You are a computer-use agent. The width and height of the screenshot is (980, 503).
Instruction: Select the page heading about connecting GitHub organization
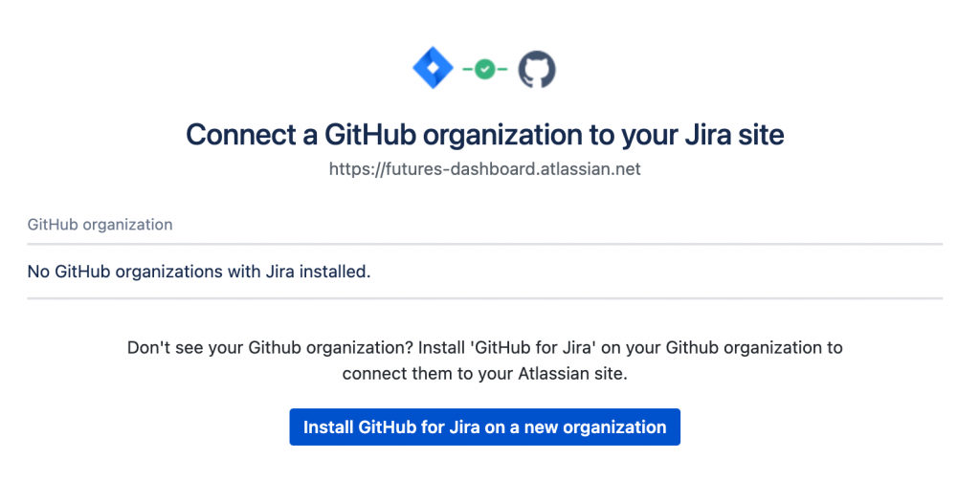coord(484,135)
